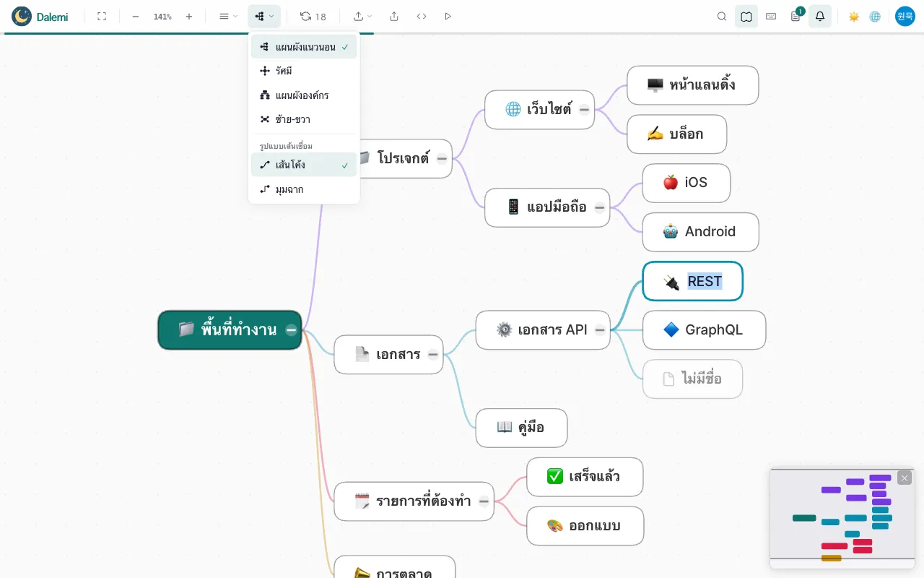924x578 pixels.
Task: Zoom out with the minus button
Action: coord(136,17)
